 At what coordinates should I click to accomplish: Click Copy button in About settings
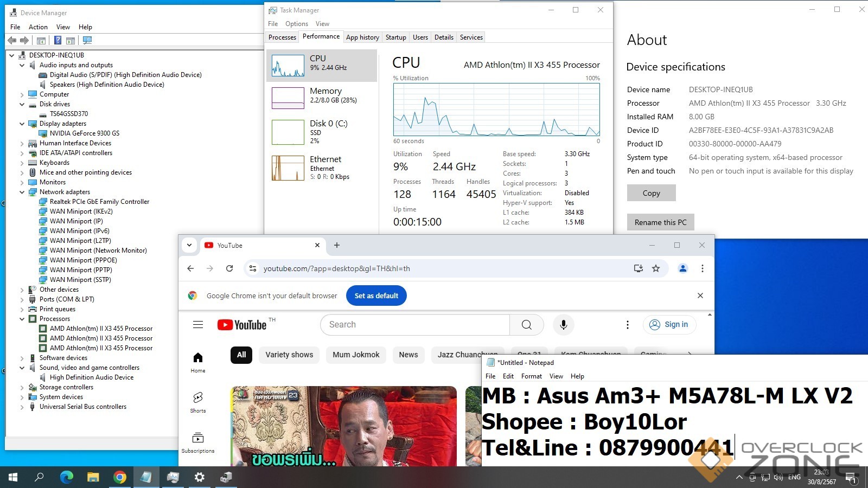pos(652,193)
